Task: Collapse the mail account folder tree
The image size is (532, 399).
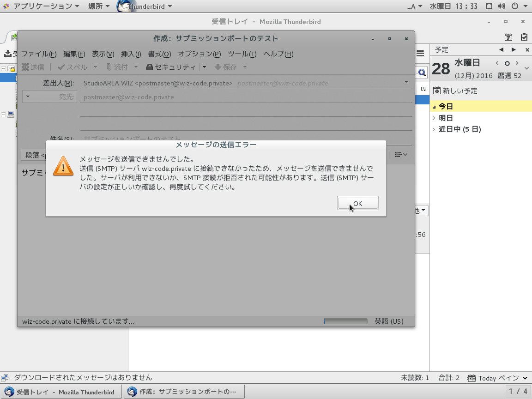Action: point(3,68)
